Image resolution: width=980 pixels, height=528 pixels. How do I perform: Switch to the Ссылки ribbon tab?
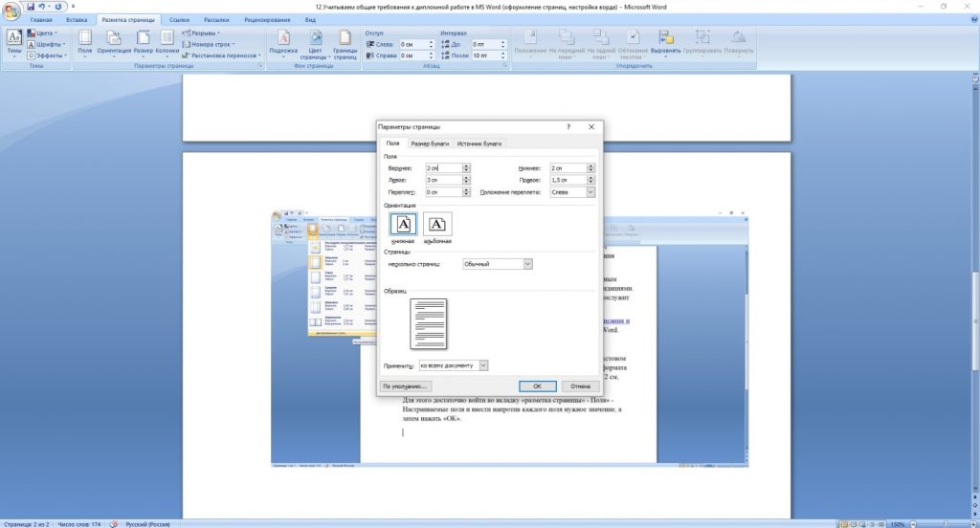coord(179,20)
